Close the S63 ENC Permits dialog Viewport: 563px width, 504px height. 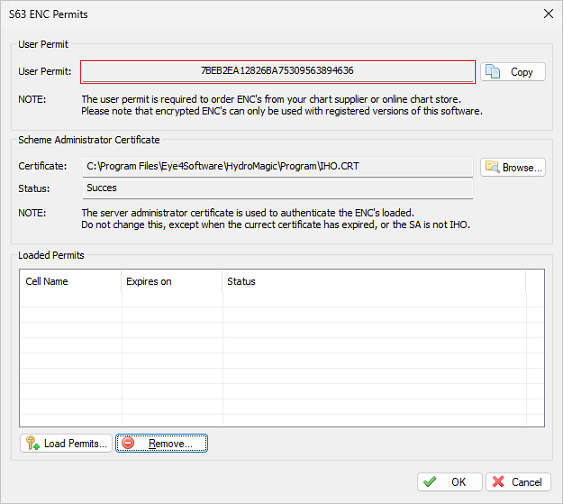point(548,14)
